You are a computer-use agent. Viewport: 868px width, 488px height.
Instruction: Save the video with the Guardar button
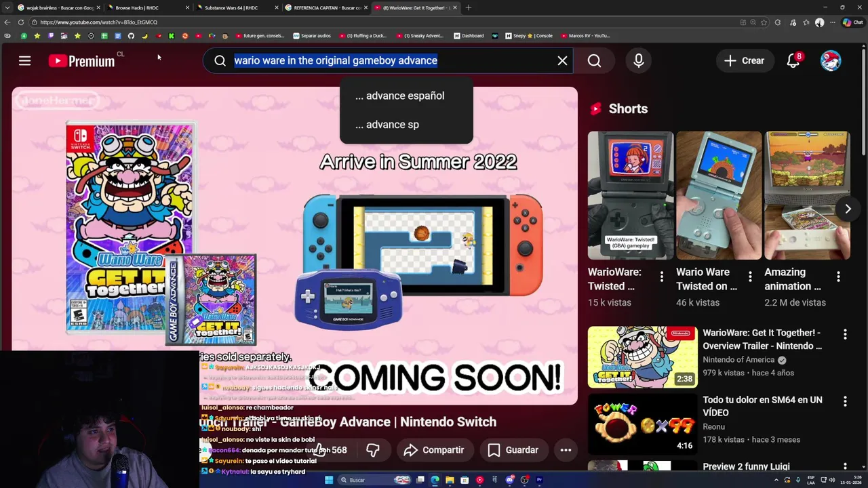(513, 450)
